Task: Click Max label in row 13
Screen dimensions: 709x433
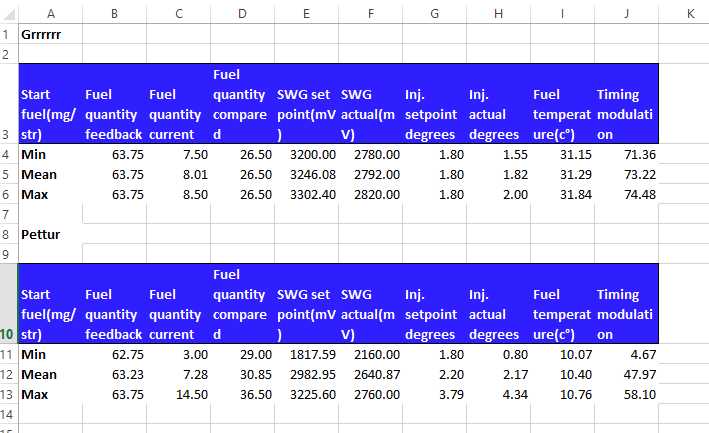Action: point(51,394)
